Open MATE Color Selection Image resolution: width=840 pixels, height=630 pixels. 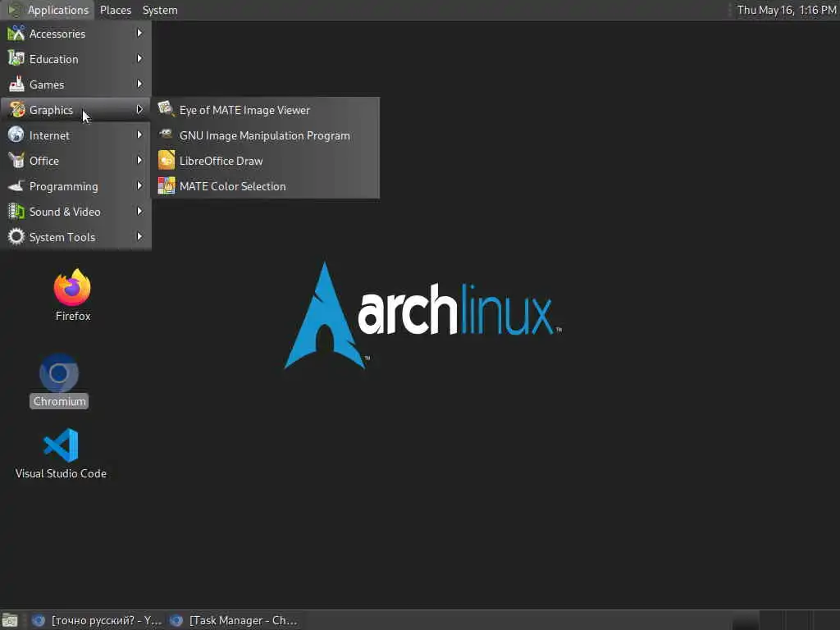coord(266,186)
